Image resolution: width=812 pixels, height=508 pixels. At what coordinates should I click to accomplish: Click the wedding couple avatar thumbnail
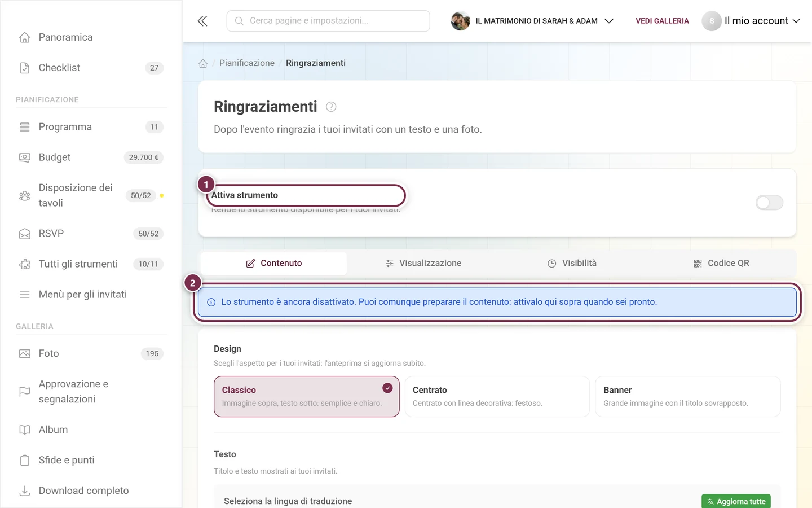(x=460, y=21)
